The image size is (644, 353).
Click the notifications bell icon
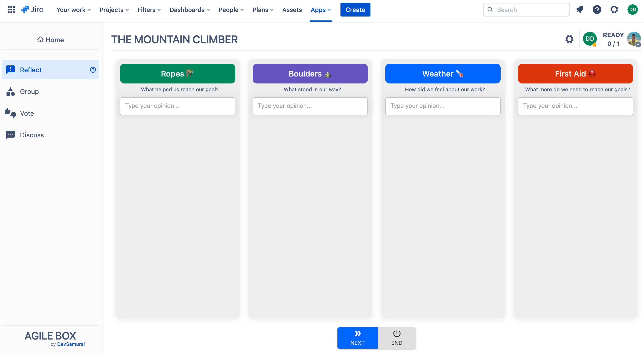(x=579, y=10)
